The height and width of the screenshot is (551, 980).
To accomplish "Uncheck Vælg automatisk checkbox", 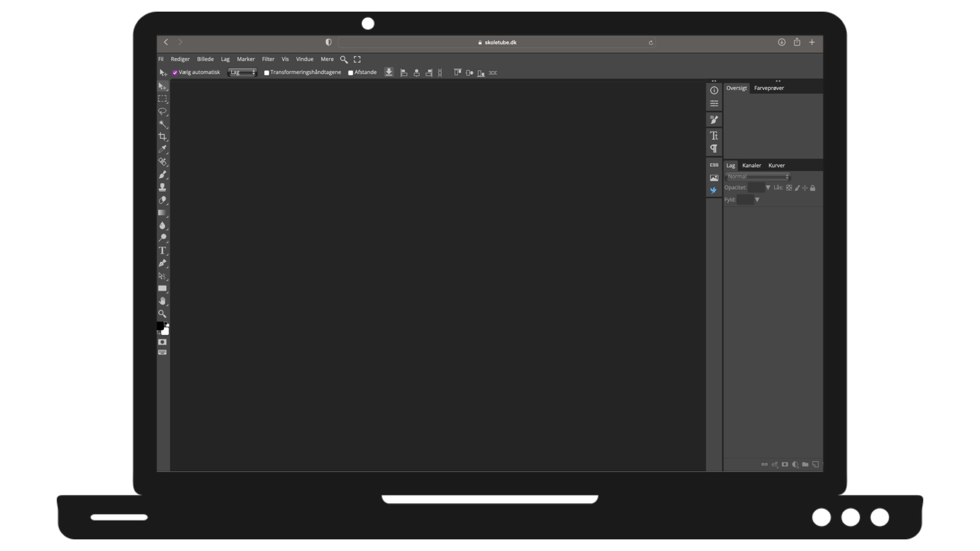I will click(175, 72).
